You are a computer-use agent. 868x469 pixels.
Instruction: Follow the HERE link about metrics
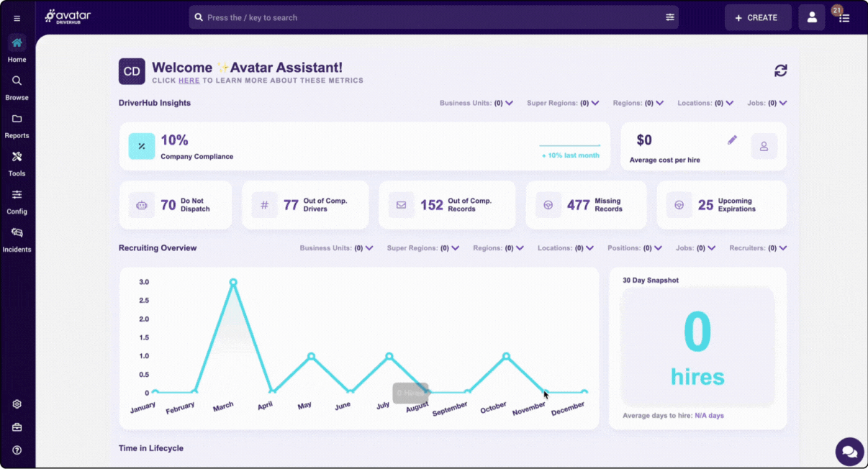[x=189, y=81]
